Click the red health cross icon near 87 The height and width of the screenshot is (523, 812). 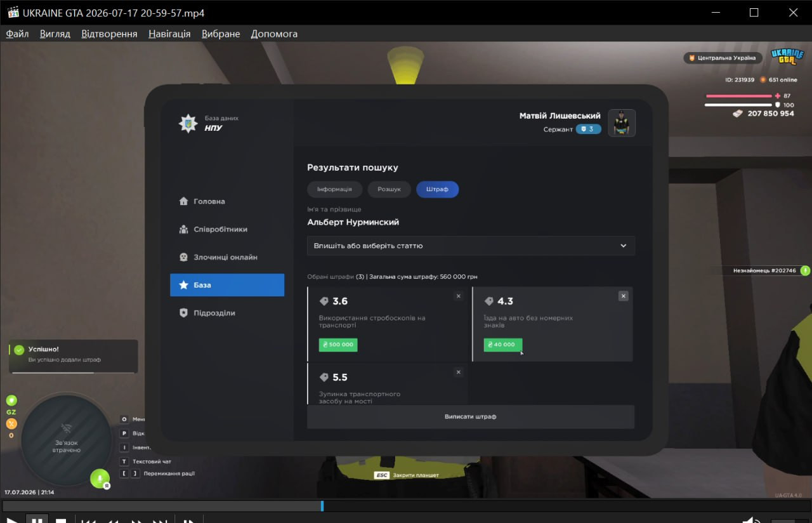[778, 96]
